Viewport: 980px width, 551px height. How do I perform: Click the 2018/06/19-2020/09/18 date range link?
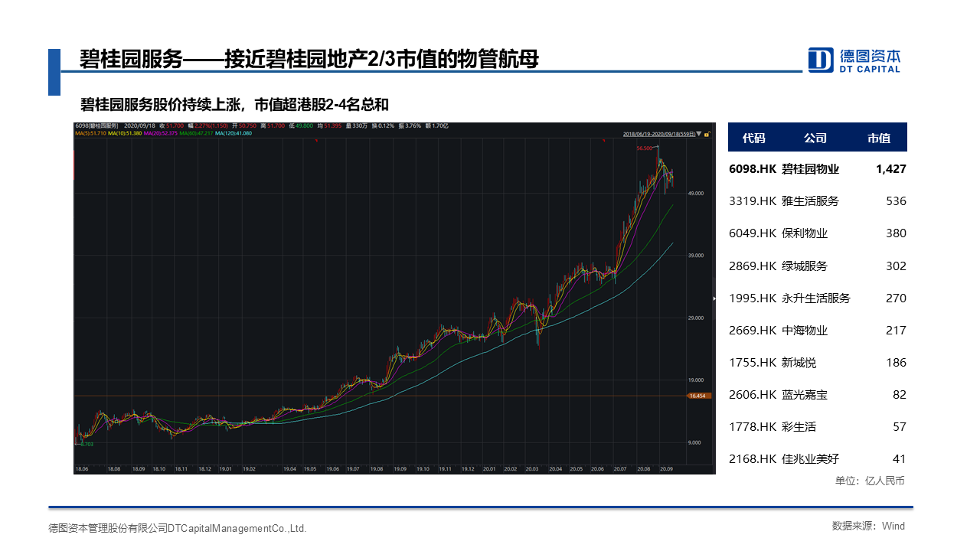click(659, 134)
